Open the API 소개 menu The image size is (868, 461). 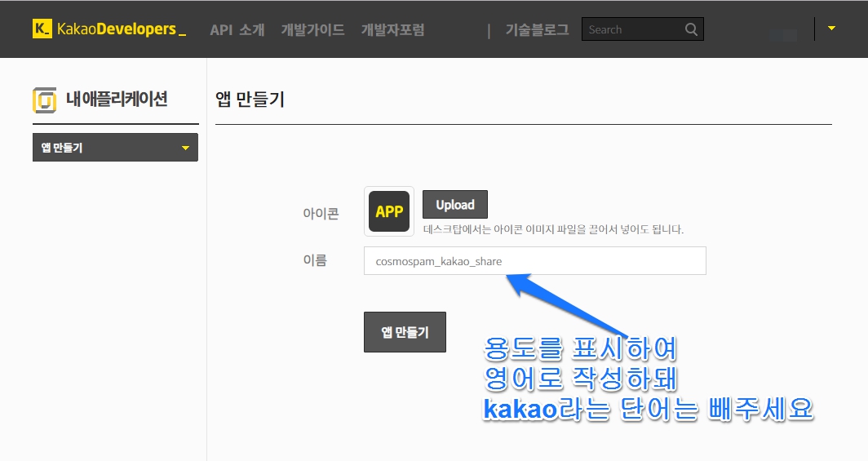[x=237, y=29]
